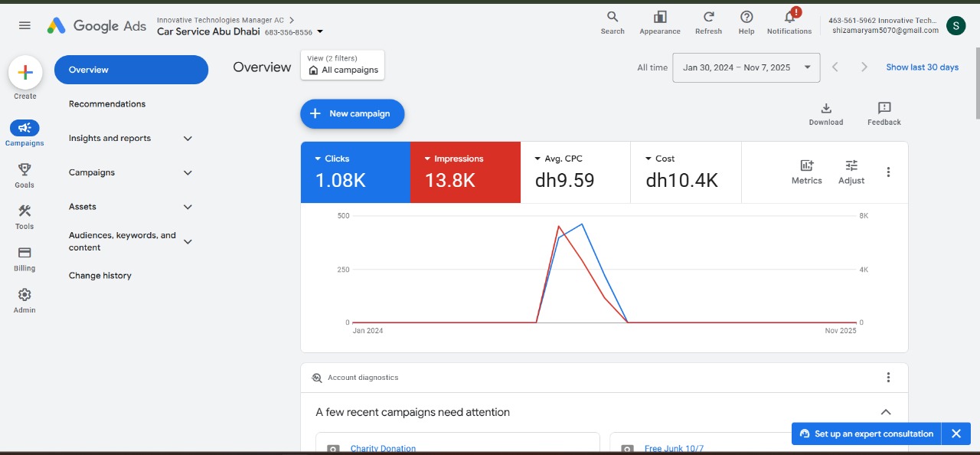Open the date range selector dropdown

click(745, 67)
